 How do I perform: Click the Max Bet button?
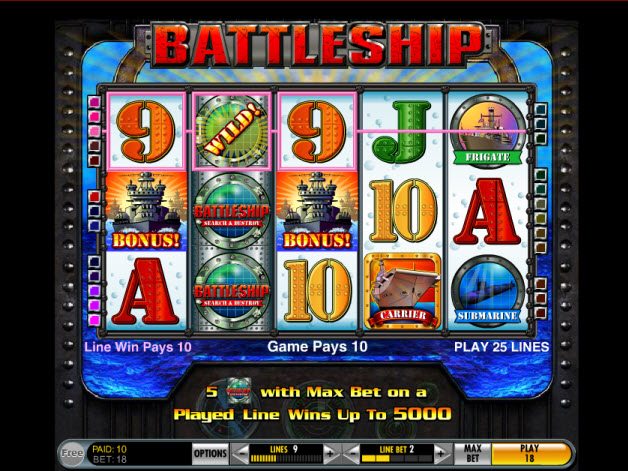click(473, 453)
